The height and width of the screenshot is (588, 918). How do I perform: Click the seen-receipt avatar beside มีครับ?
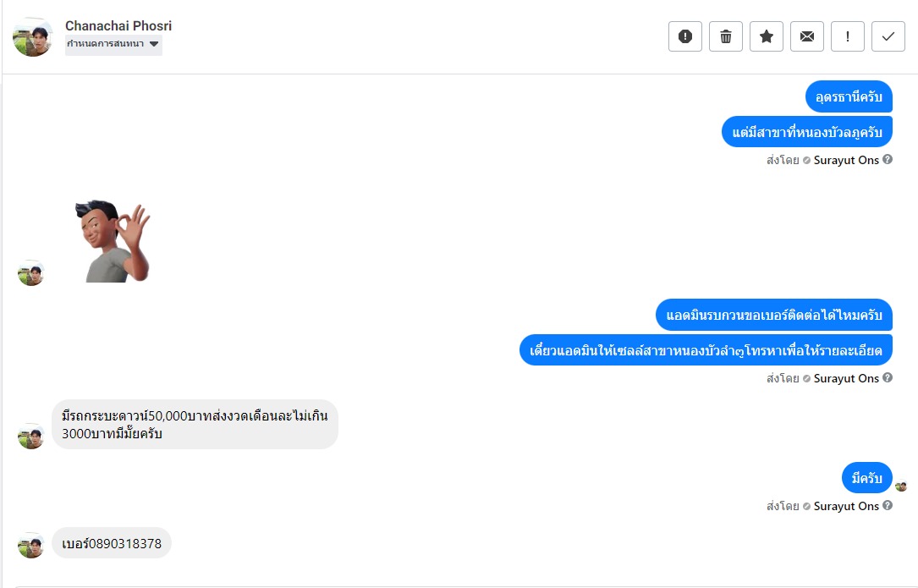901,486
